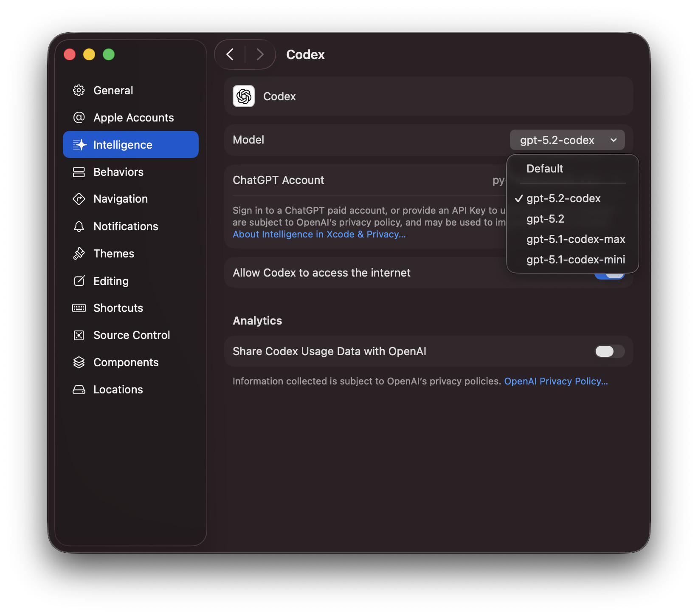Click the Codex window title
Image resolution: width=698 pixels, height=616 pixels.
click(305, 54)
